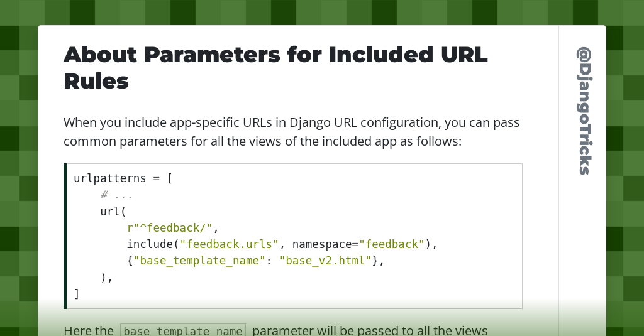
Task: Click "feedback.urls" string in the include call
Action: point(229,244)
